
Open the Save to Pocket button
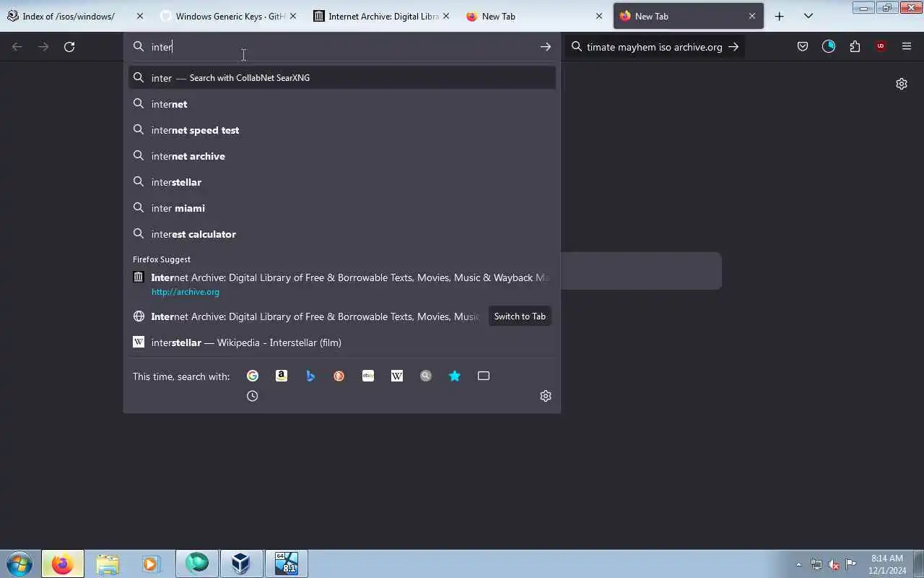(x=803, y=46)
